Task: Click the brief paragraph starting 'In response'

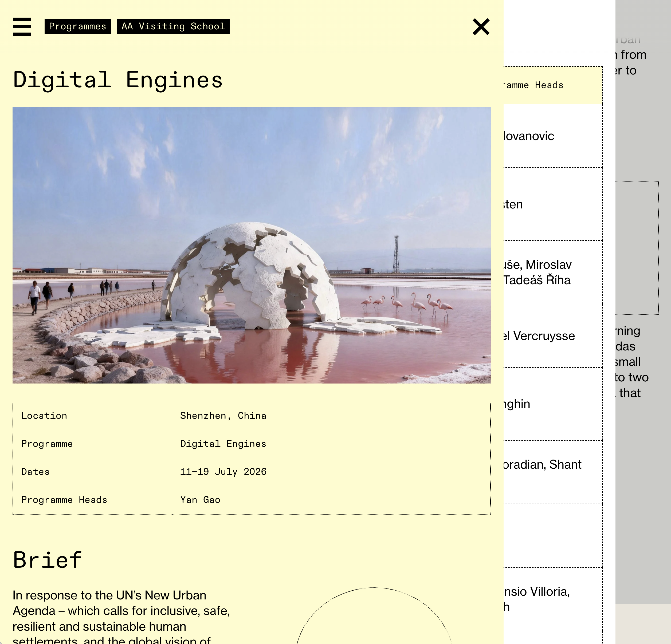Action: tap(121, 616)
